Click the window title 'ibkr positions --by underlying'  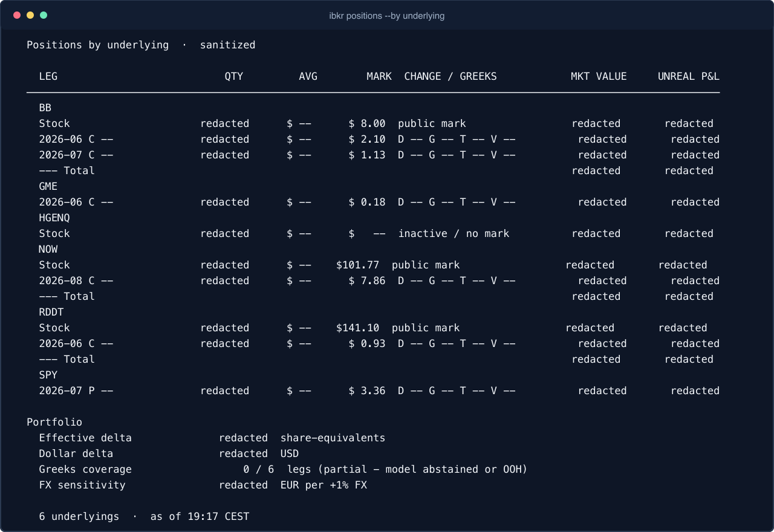click(387, 16)
